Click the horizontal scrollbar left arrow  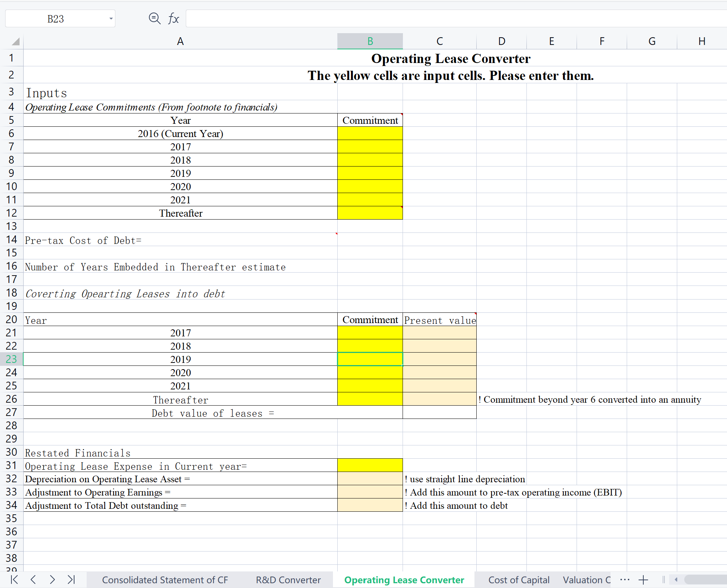pyautogui.click(x=676, y=580)
